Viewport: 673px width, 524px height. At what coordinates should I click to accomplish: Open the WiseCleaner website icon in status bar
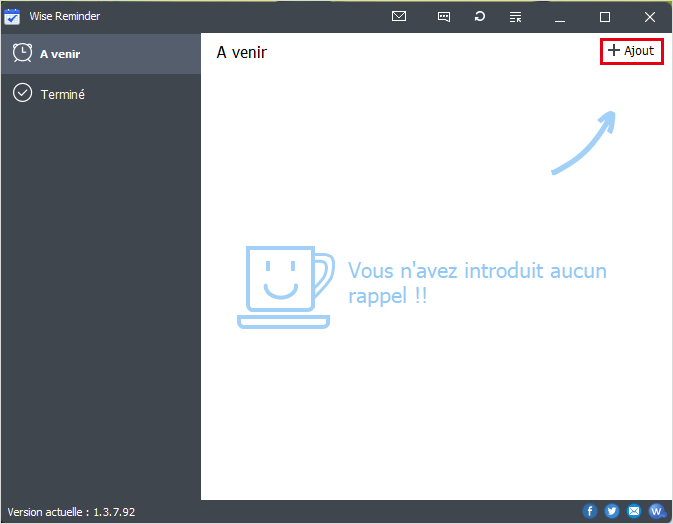click(656, 511)
